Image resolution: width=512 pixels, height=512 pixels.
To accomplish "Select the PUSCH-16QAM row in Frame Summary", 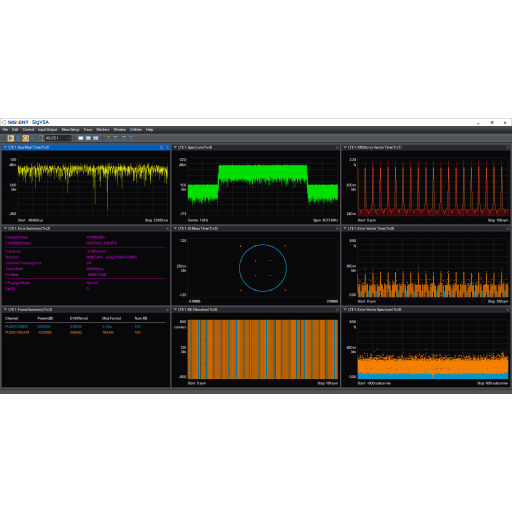I will [85, 332].
